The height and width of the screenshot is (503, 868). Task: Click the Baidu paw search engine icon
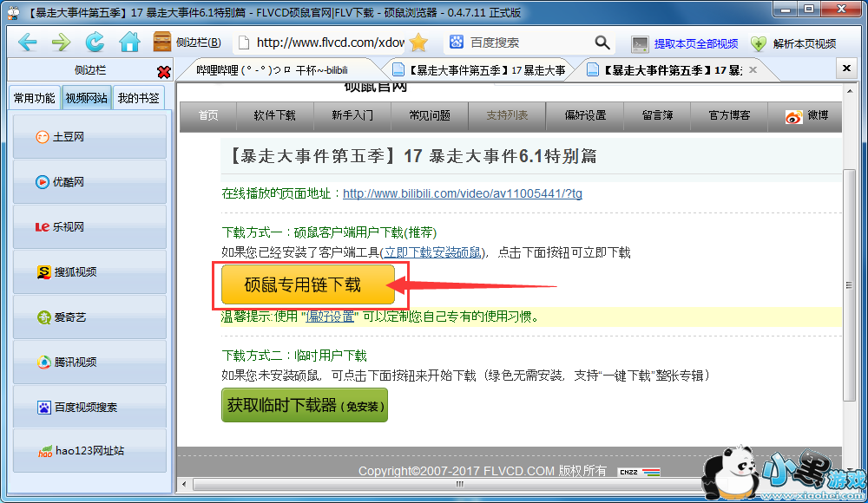pyautogui.click(x=457, y=42)
